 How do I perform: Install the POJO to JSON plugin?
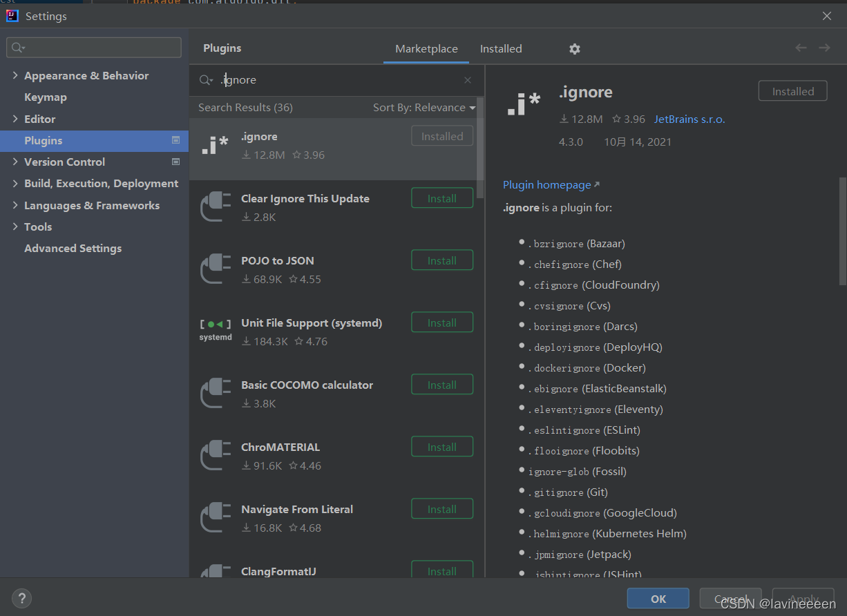point(442,260)
